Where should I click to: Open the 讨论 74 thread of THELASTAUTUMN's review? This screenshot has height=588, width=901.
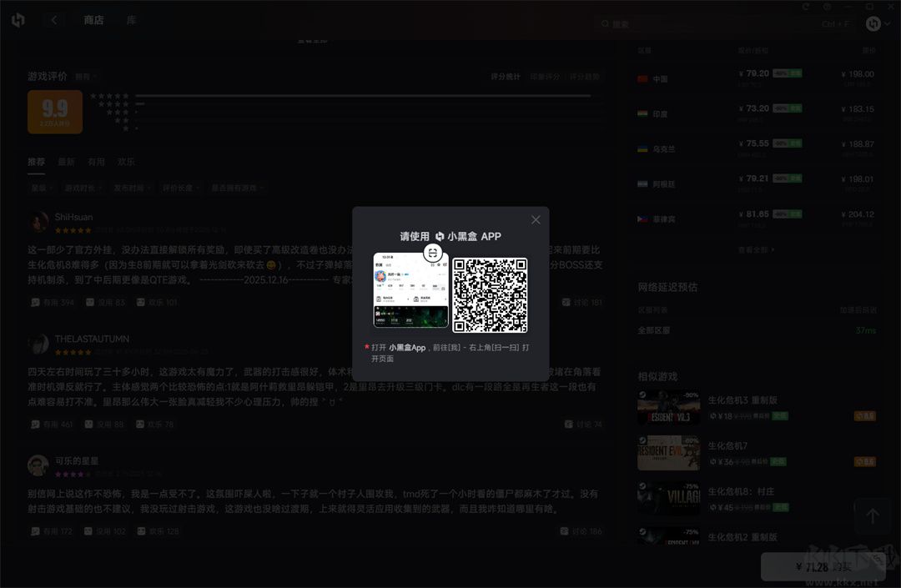click(583, 425)
